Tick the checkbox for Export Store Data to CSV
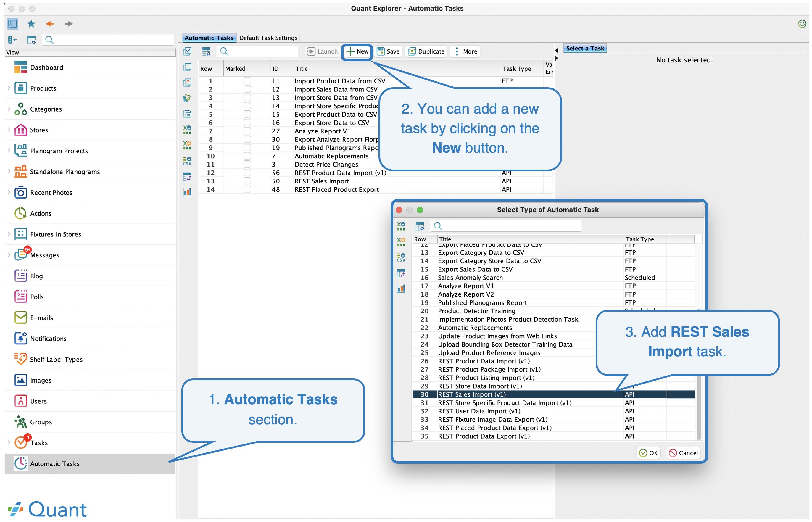The width and height of the screenshot is (812, 522). point(247,123)
